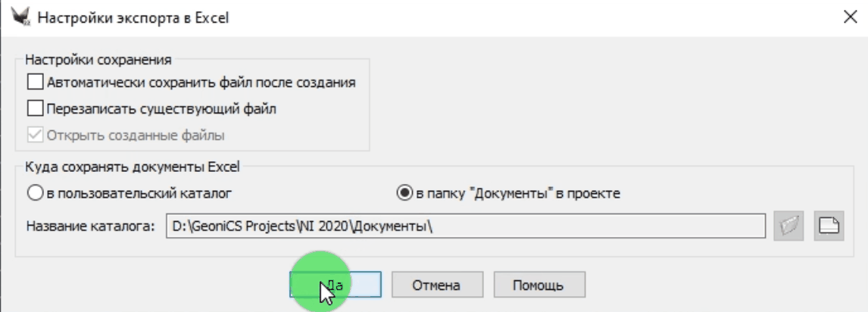Select 'в пользовательский каталог' radio button

(x=34, y=194)
